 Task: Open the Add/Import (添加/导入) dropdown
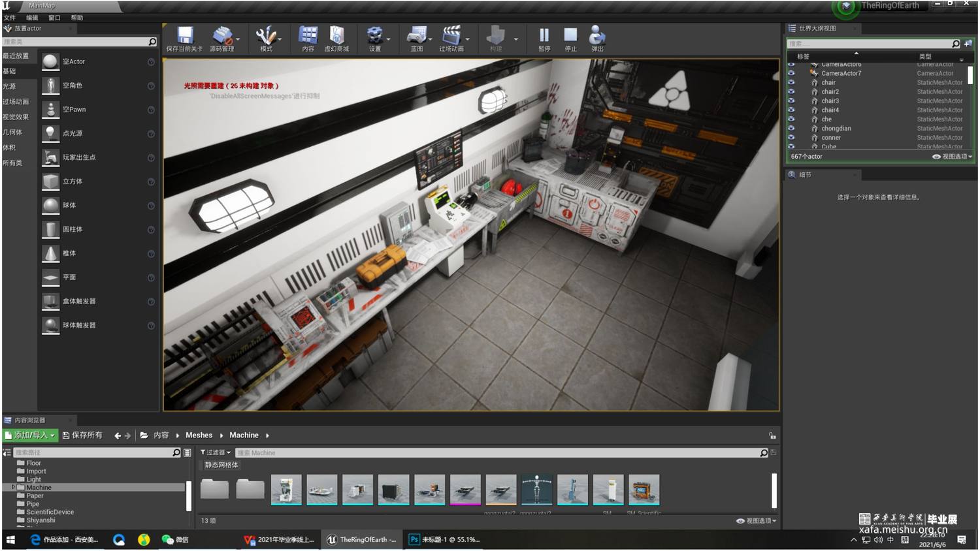coord(30,435)
